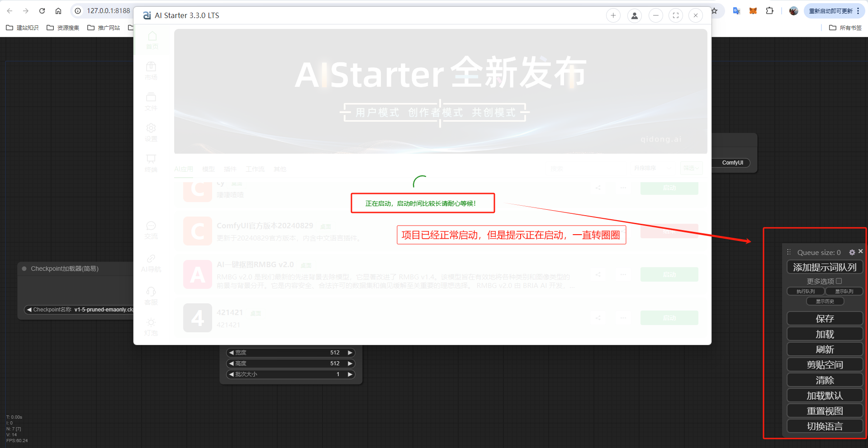The image size is (868, 448).
Task: Click the right arrow to increase 批次大小
Action: [x=350, y=374]
